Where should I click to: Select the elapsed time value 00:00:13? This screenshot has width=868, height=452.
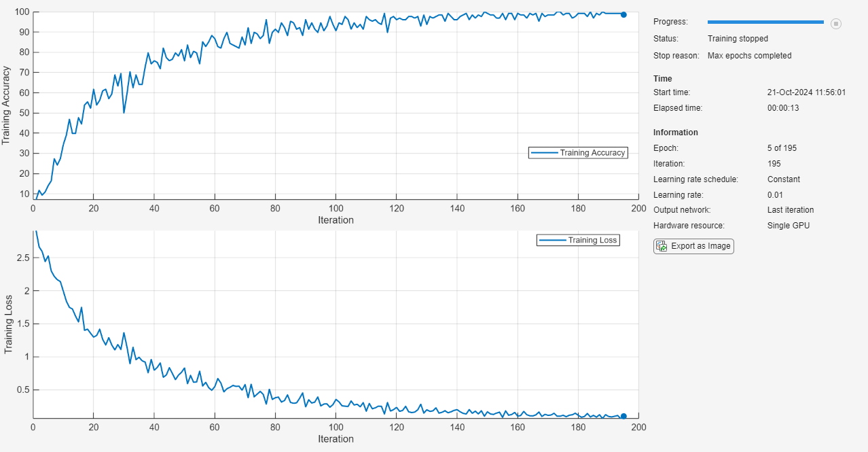point(782,108)
